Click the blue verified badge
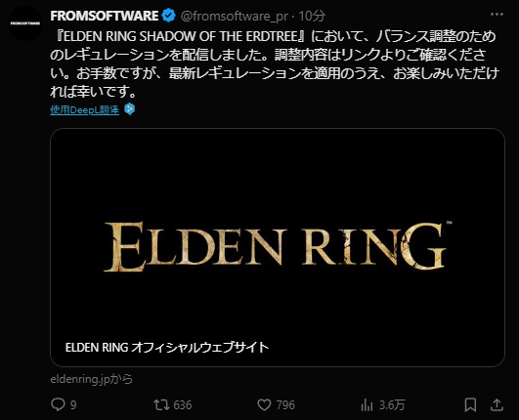 click(x=169, y=16)
